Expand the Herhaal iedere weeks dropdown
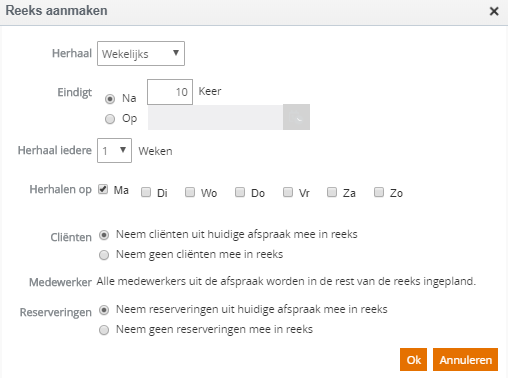 coord(114,151)
